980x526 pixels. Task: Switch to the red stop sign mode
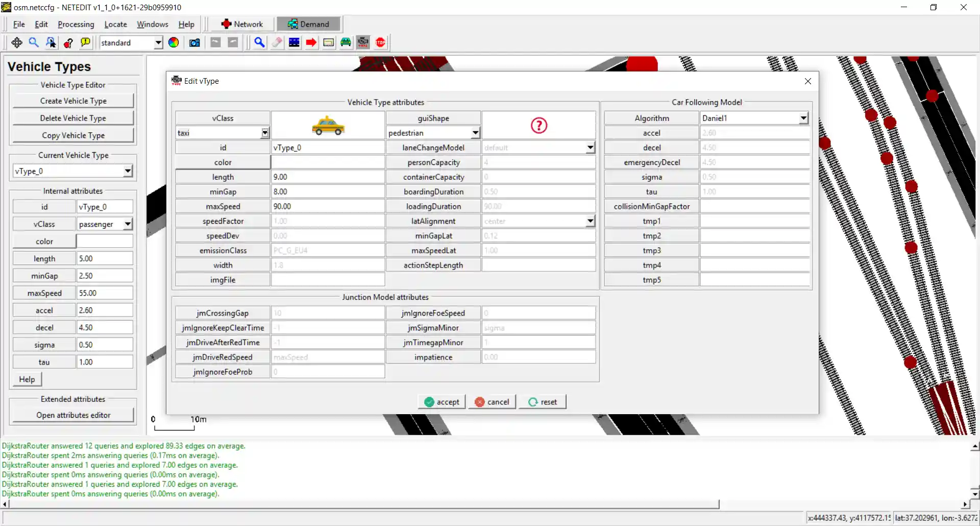click(x=380, y=43)
